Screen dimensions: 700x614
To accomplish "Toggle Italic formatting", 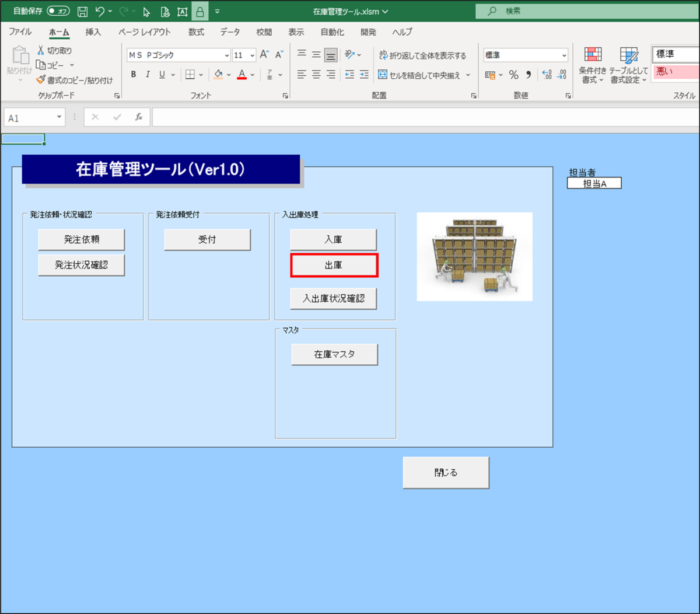I will (148, 74).
